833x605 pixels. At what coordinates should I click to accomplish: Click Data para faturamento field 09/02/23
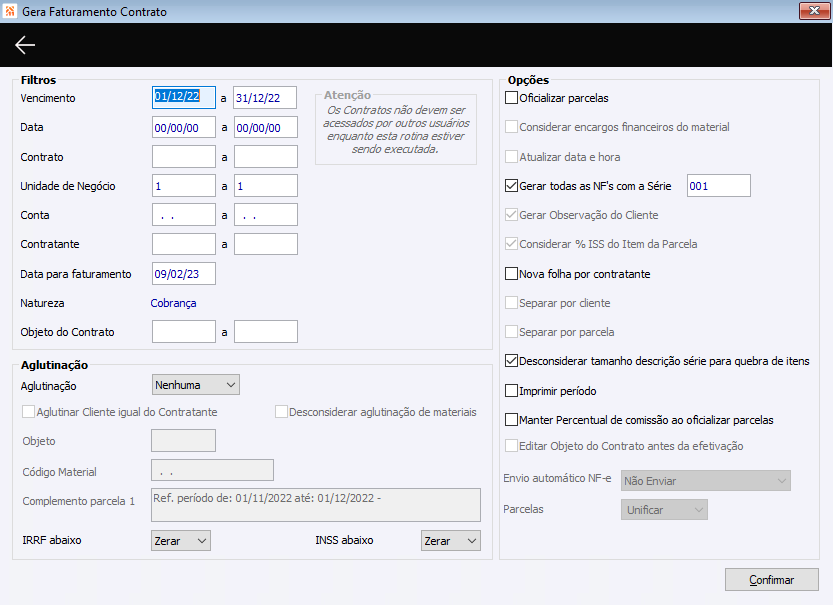point(184,274)
